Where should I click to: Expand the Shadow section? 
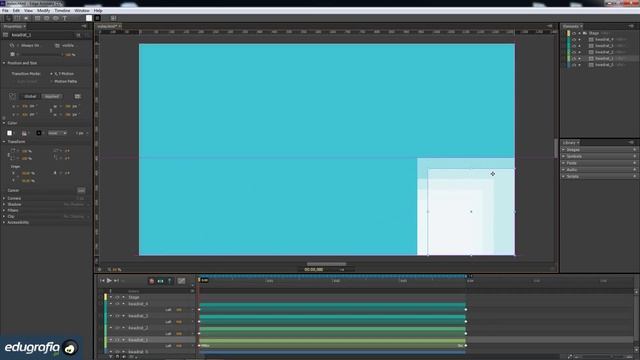[x=4, y=204]
